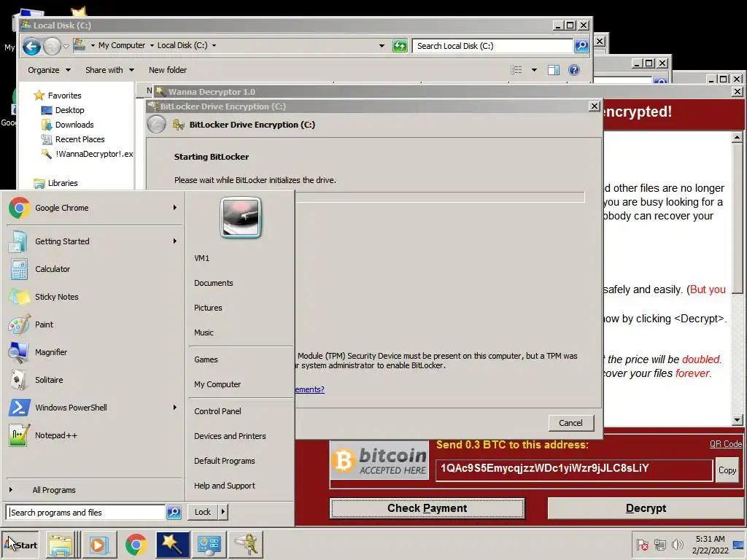Expand Windows PowerShell submenu arrow
747x560 pixels.
175,407
